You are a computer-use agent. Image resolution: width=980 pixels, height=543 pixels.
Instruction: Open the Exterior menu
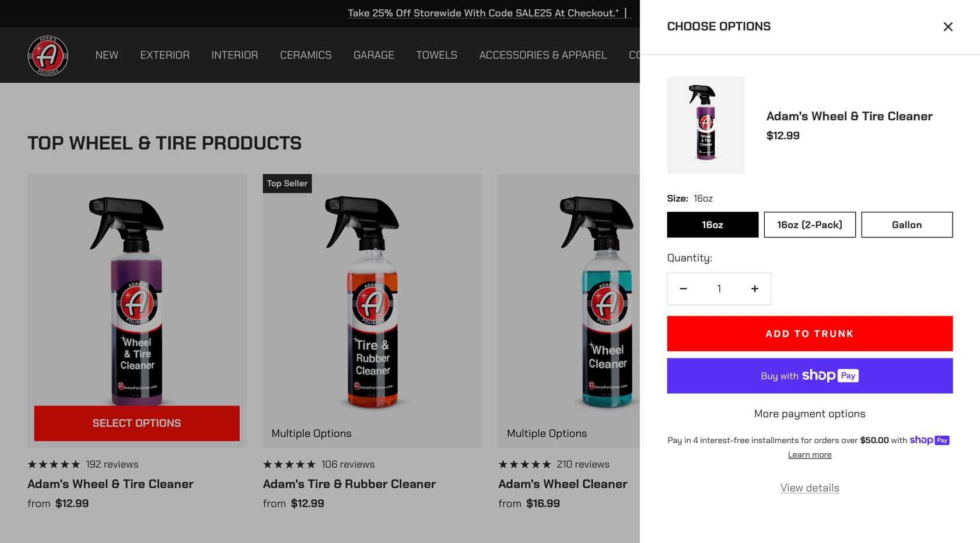164,55
